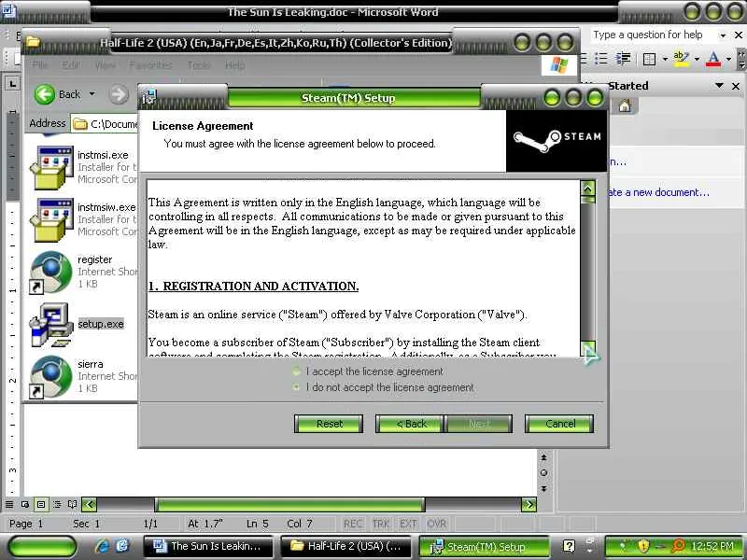Switch Word to Normal view icon
The width and height of the screenshot is (747, 560).
[x=9, y=504]
